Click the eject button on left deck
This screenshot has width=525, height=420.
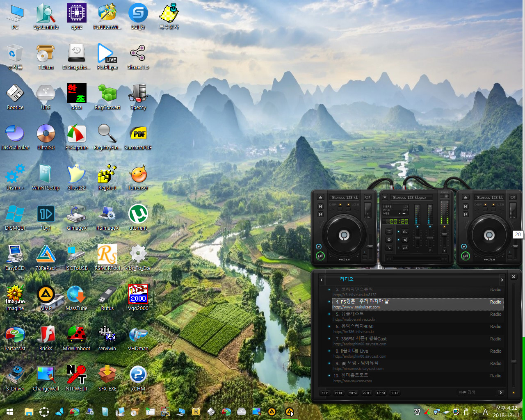[x=320, y=197]
